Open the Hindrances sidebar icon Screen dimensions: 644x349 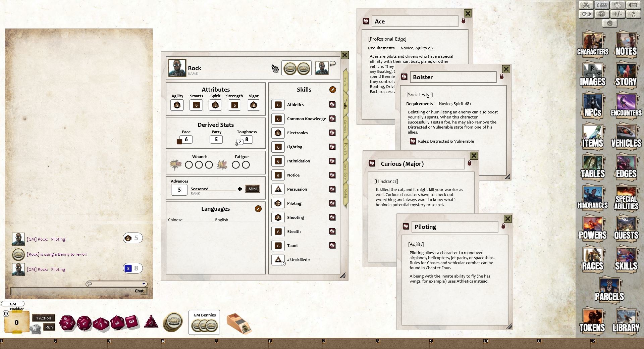(x=592, y=198)
